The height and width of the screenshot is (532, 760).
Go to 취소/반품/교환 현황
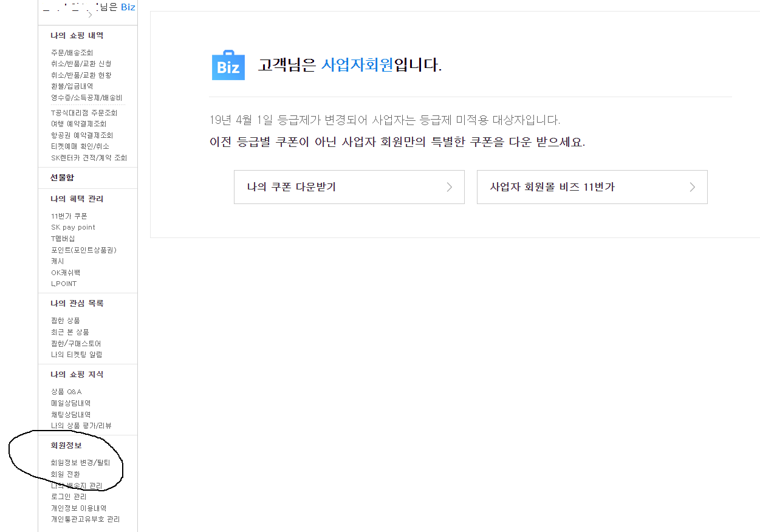pos(81,75)
